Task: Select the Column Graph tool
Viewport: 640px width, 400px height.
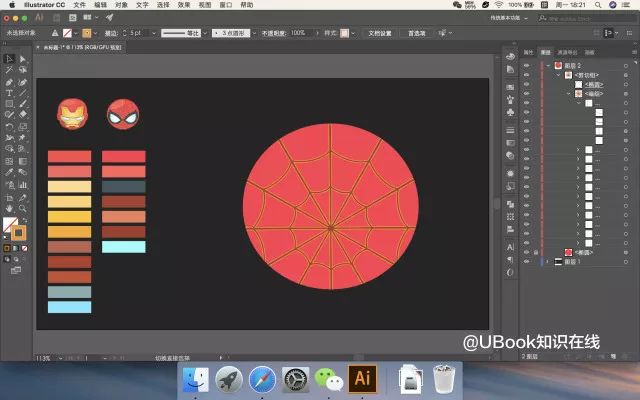Action: point(23,185)
